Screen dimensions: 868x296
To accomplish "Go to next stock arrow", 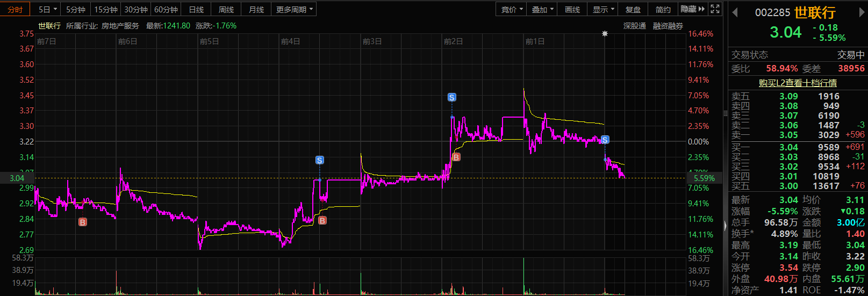I will [x=862, y=12].
